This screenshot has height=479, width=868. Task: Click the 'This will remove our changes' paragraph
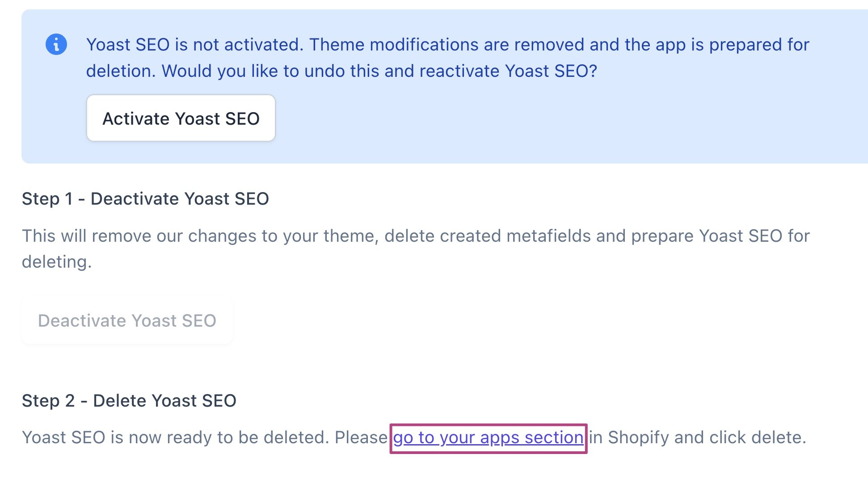(x=416, y=248)
